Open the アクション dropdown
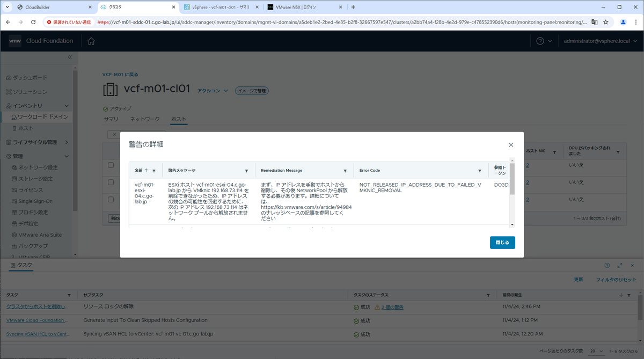This screenshot has width=644, height=359. coord(213,91)
